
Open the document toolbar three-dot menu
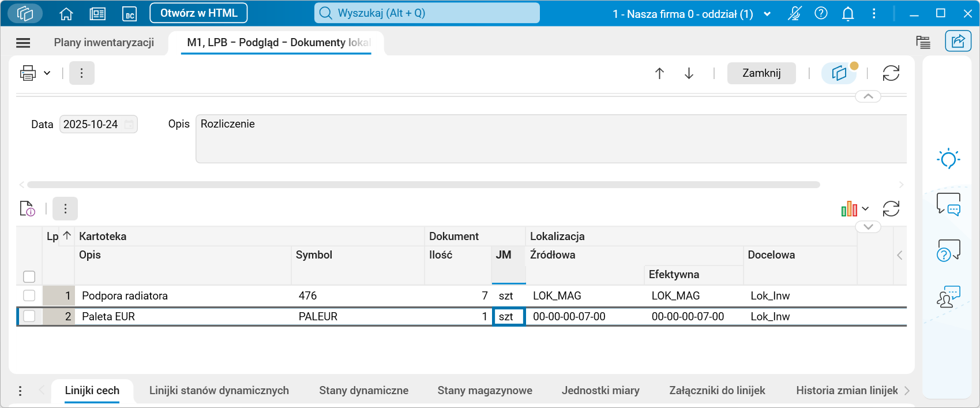click(x=82, y=73)
